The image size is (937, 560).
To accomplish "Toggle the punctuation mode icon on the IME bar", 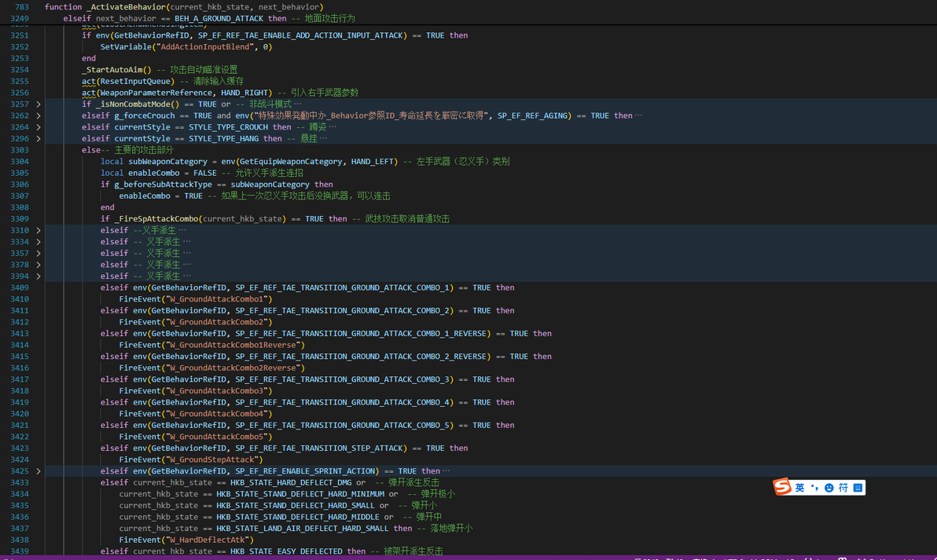I will click(814, 488).
